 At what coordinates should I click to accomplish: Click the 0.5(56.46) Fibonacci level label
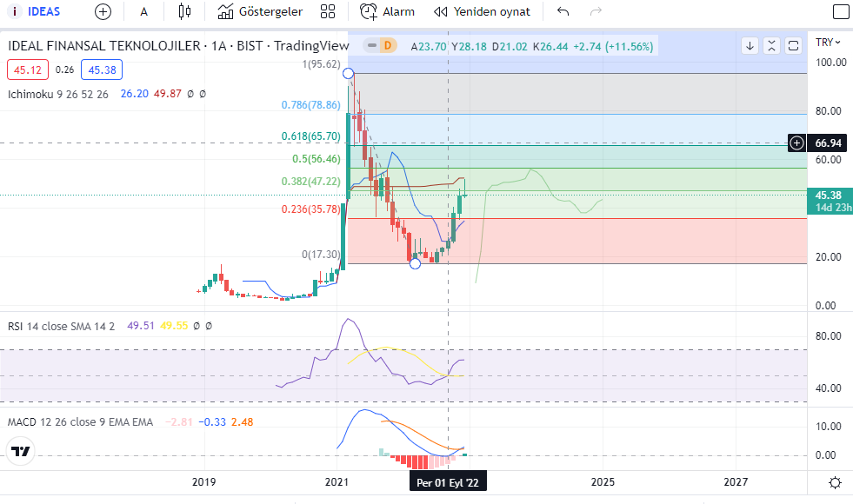point(316,159)
